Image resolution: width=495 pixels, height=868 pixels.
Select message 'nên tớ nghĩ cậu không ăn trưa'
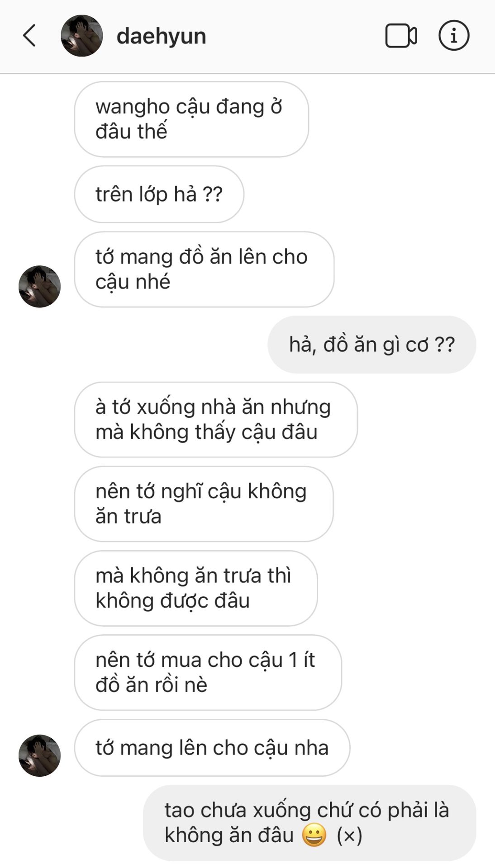point(204,504)
